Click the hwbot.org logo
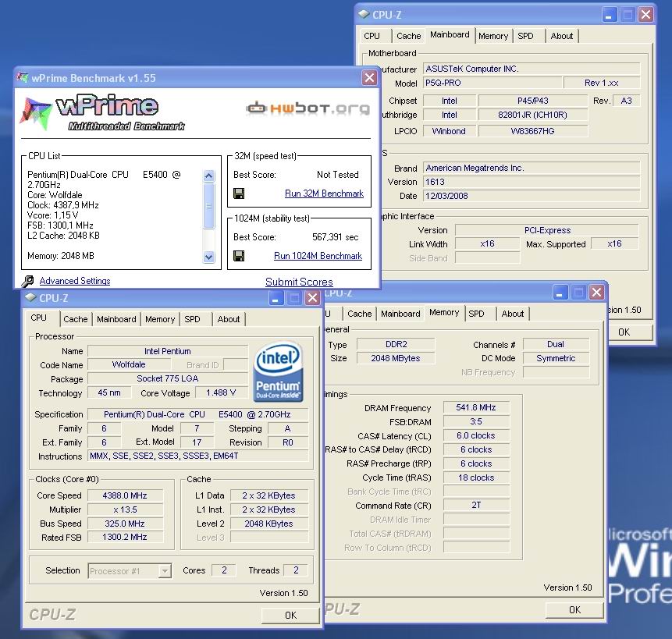672x639 pixels. point(308,108)
